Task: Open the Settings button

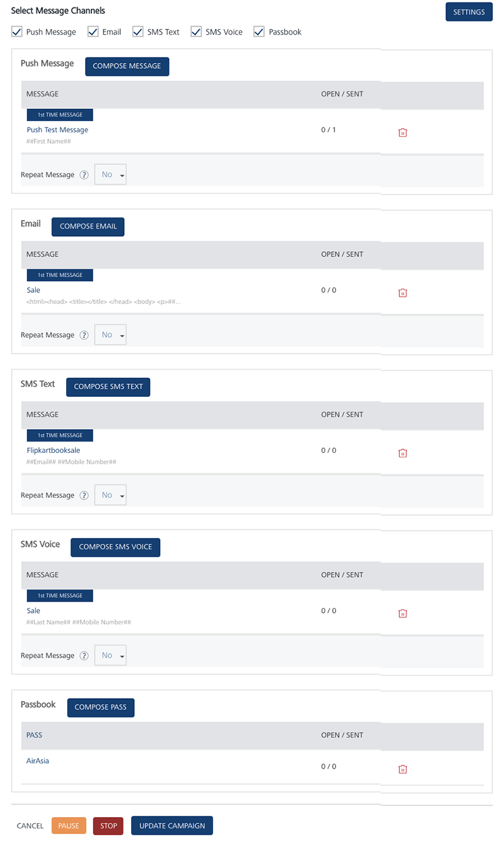Action: [469, 12]
